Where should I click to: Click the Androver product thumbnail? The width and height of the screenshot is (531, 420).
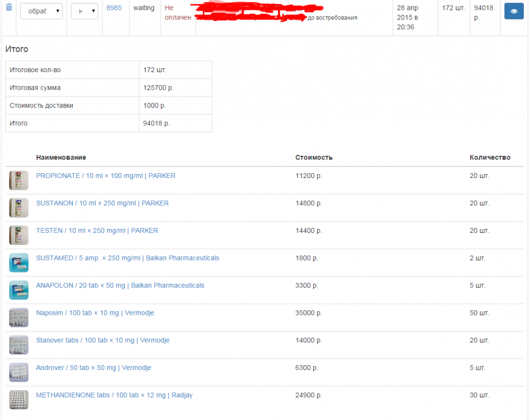(x=18, y=372)
